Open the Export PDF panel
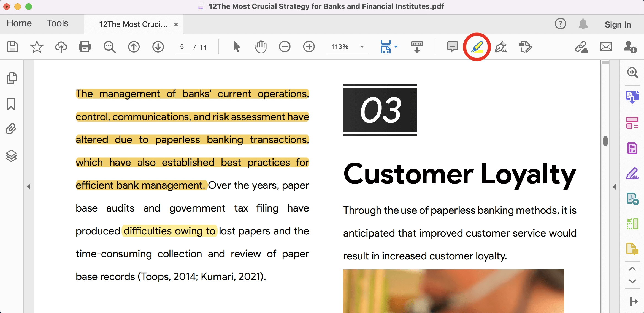This screenshot has width=644, height=313. tap(633, 97)
